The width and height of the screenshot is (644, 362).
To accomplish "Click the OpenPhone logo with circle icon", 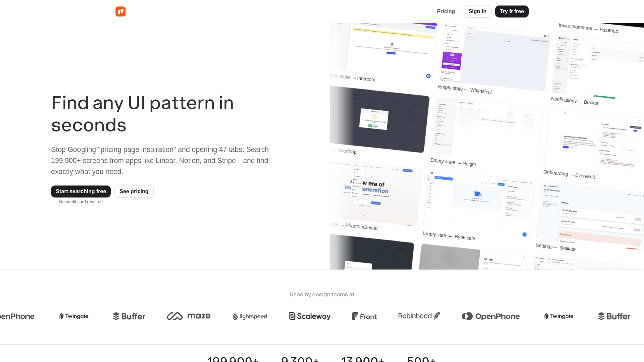I will coord(491,316).
